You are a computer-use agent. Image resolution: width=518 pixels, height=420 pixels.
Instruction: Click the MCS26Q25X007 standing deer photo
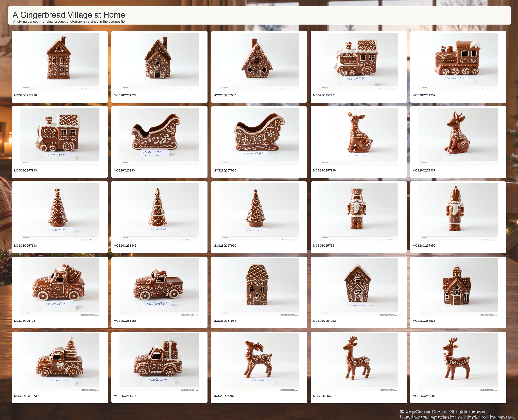pos(358,362)
